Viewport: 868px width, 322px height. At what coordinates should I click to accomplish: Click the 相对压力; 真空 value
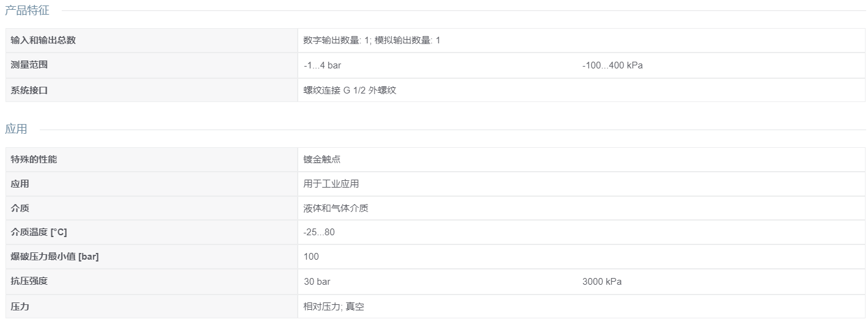[334, 307]
